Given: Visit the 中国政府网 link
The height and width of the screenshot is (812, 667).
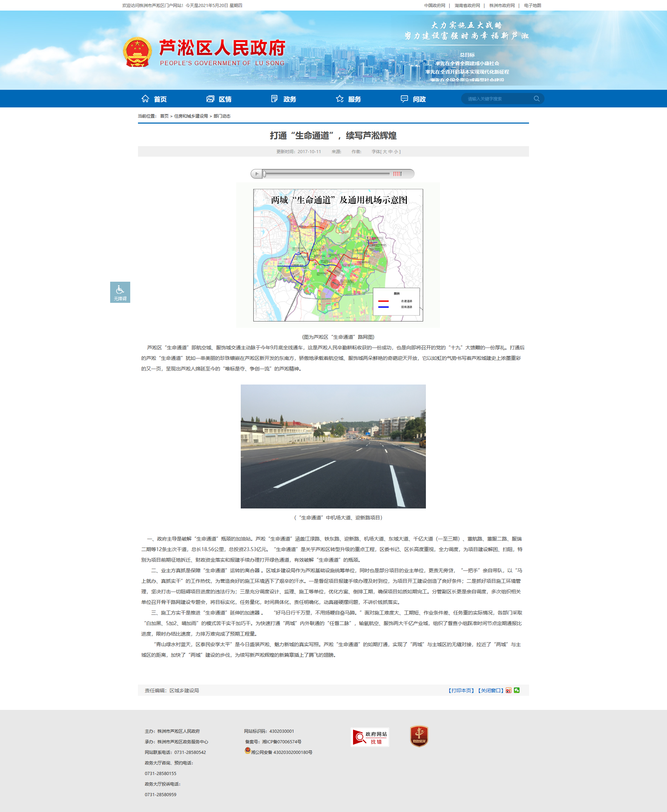Looking at the screenshot, I should [435, 5].
